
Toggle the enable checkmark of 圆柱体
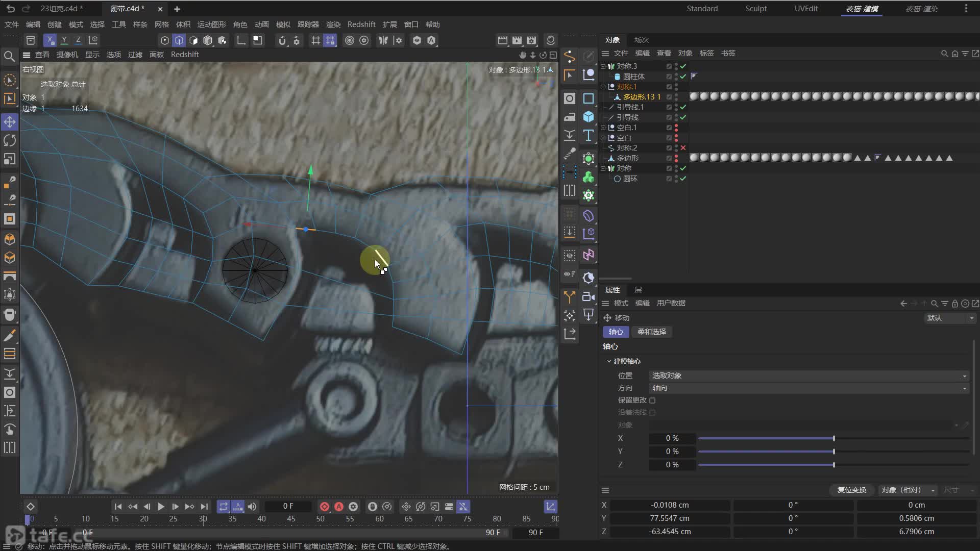point(683,77)
